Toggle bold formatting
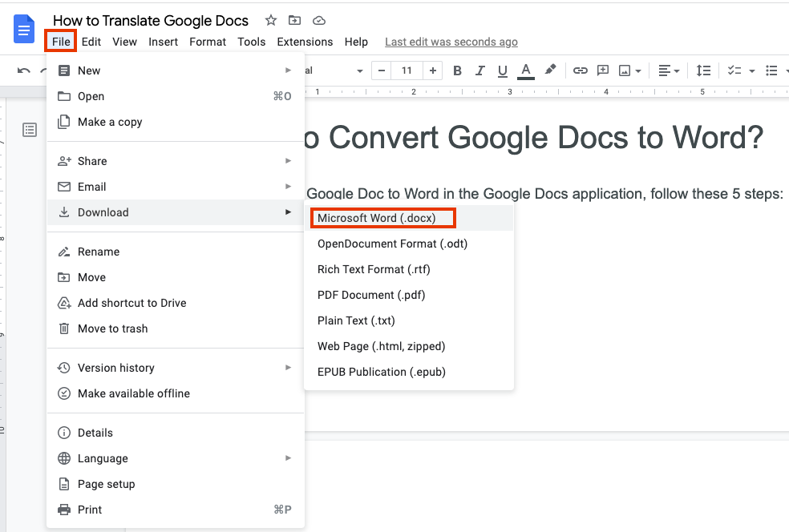 coord(457,71)
